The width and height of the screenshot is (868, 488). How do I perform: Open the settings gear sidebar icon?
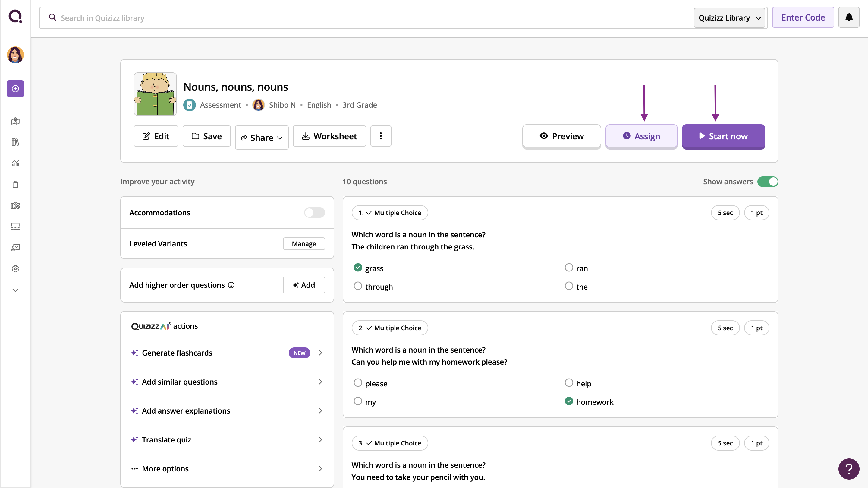[15, 269]
